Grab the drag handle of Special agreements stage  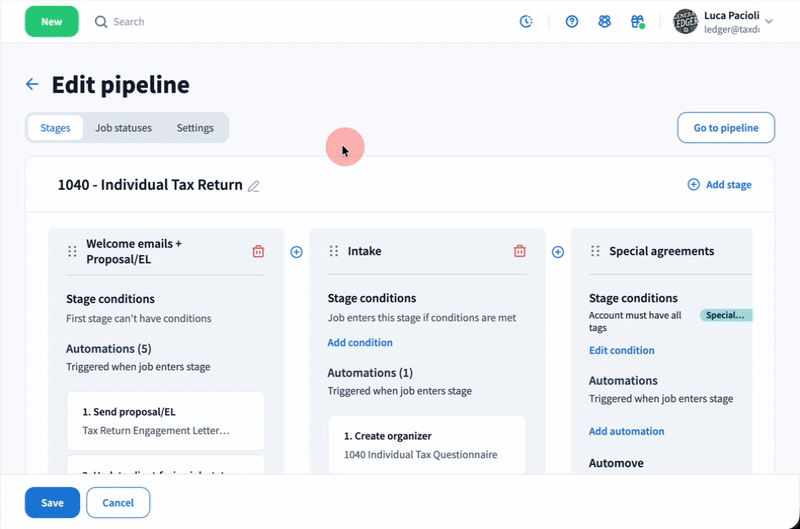[595, 252]
